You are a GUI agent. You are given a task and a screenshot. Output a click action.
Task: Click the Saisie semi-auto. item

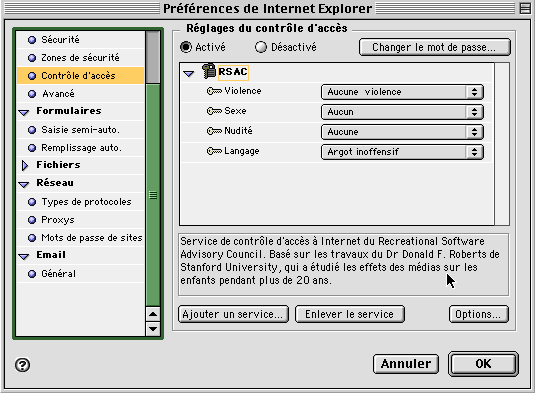81,130
